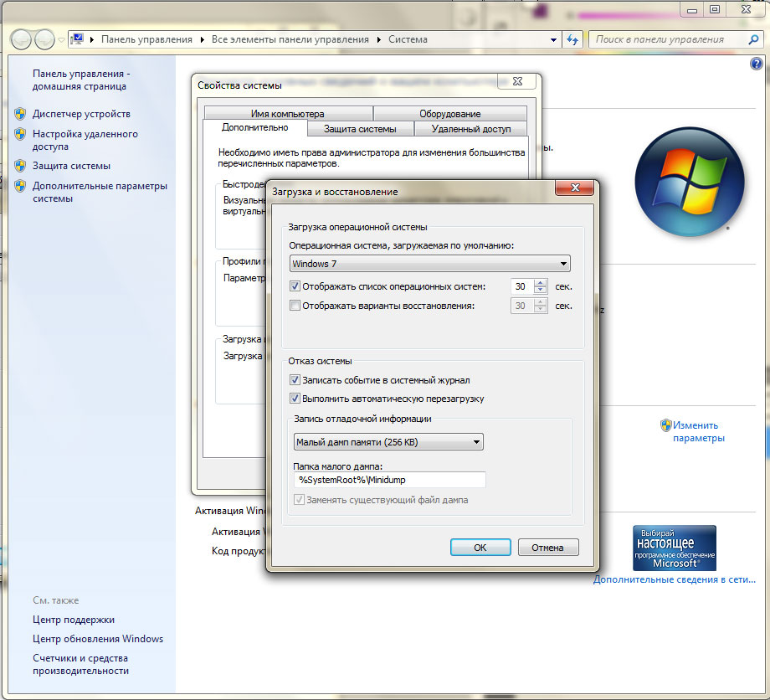Click the computer icon in address bar
The width and height of the screenshot is (770, 700).
(77, 39)
